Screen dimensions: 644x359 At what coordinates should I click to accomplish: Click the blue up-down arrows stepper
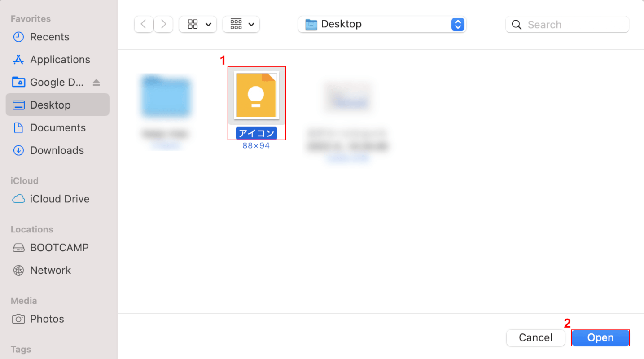point(457,24)
